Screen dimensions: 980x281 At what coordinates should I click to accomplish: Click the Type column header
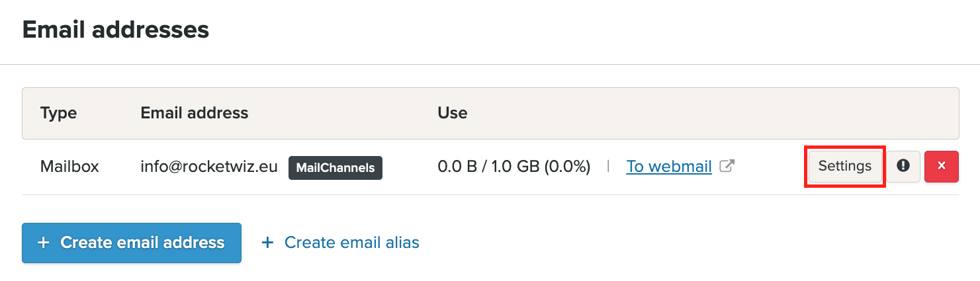58,113
